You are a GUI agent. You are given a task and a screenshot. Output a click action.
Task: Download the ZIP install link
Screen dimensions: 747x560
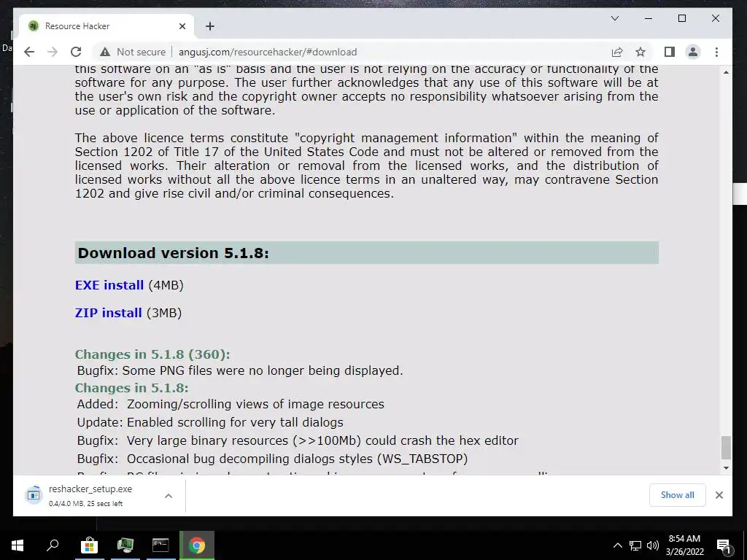(108, 313)
